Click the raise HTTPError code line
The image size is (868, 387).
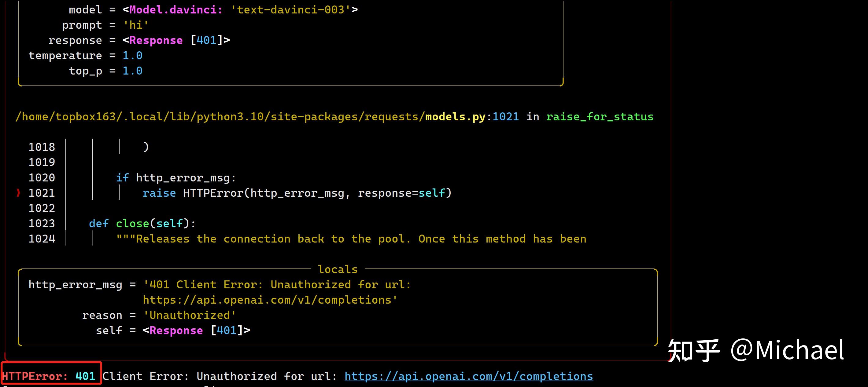297,193
